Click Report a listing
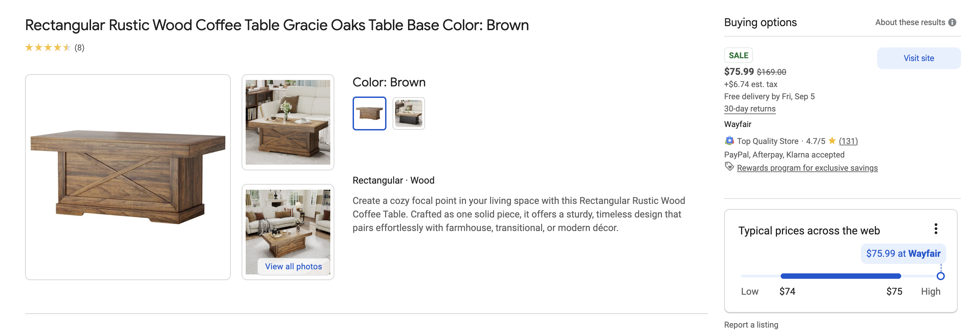Screen dimensions: 980x334 751,325
